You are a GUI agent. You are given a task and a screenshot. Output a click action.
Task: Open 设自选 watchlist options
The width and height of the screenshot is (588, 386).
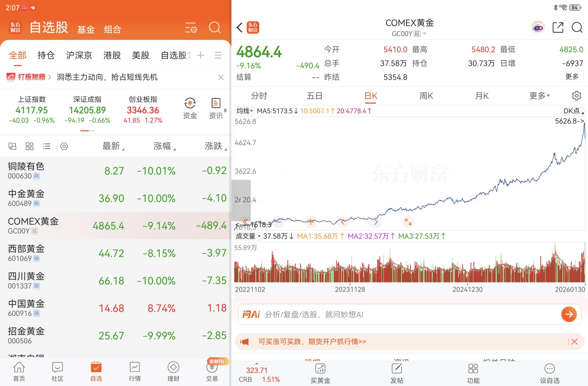pyautogui.click(x=549, y=373)
